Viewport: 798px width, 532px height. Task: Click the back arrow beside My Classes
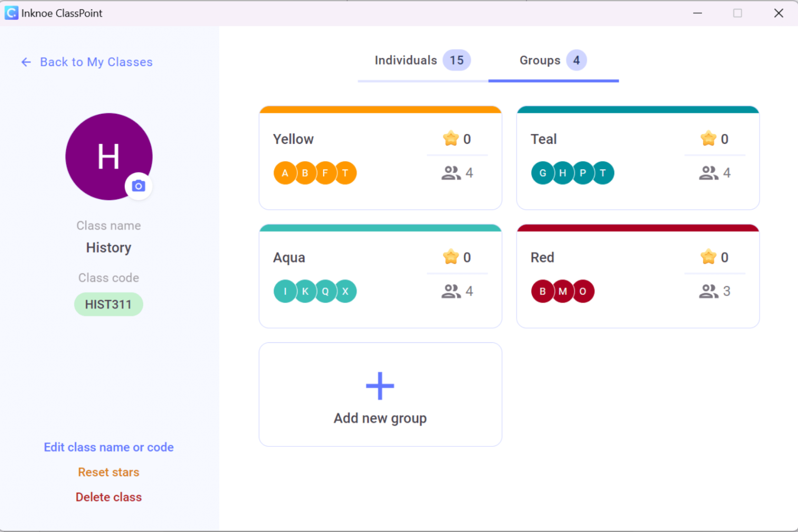point(26,62)
